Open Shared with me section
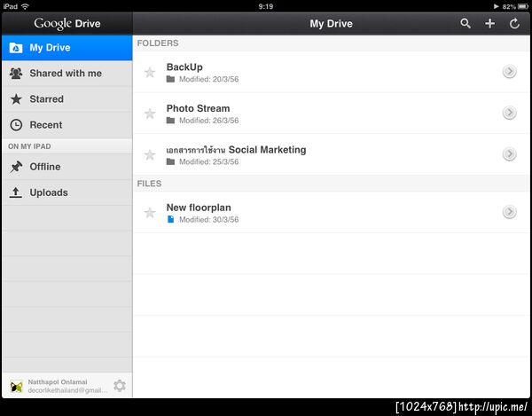The image size is (532, 416). (x=67, y=74)
